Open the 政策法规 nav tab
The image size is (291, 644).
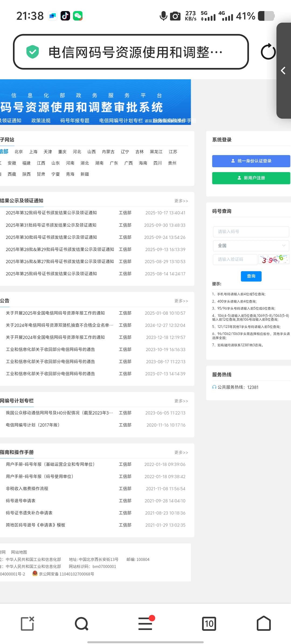[x=41, y=121]
